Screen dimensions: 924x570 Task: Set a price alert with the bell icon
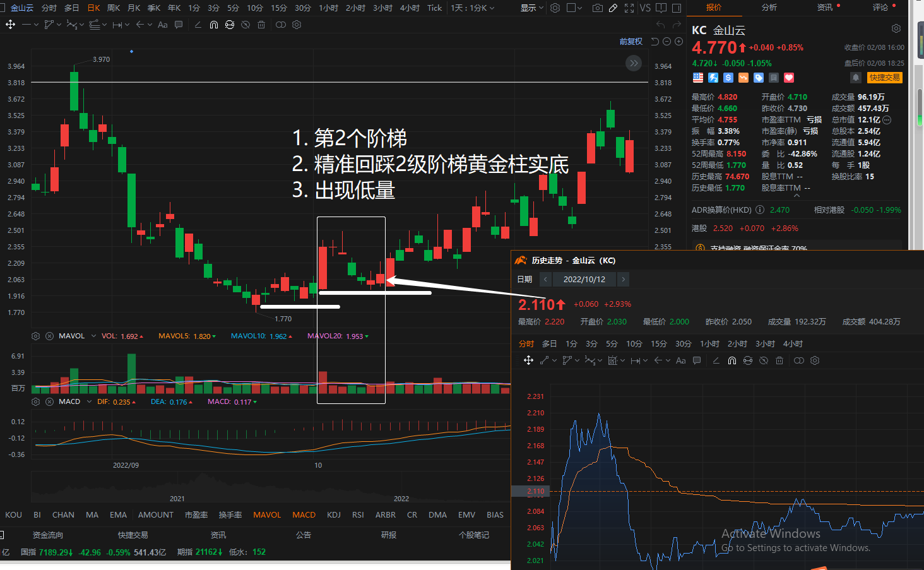point(856,78)
